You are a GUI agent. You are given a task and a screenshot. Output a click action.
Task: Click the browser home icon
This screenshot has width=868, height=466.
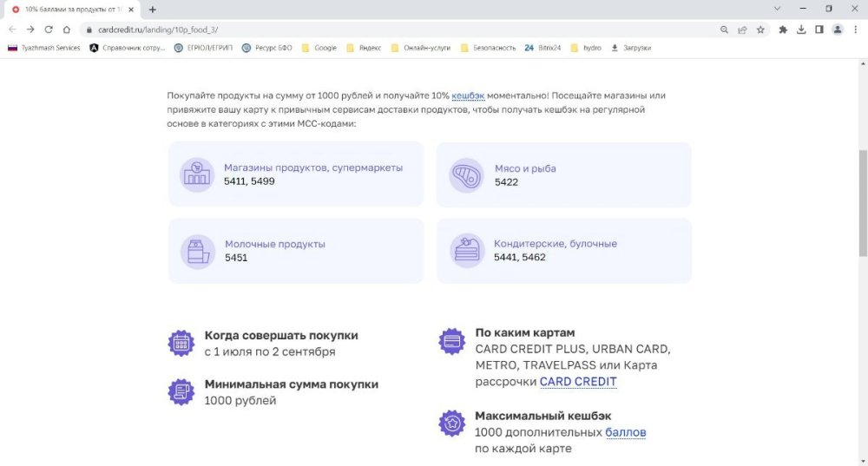tap(67, 29)
